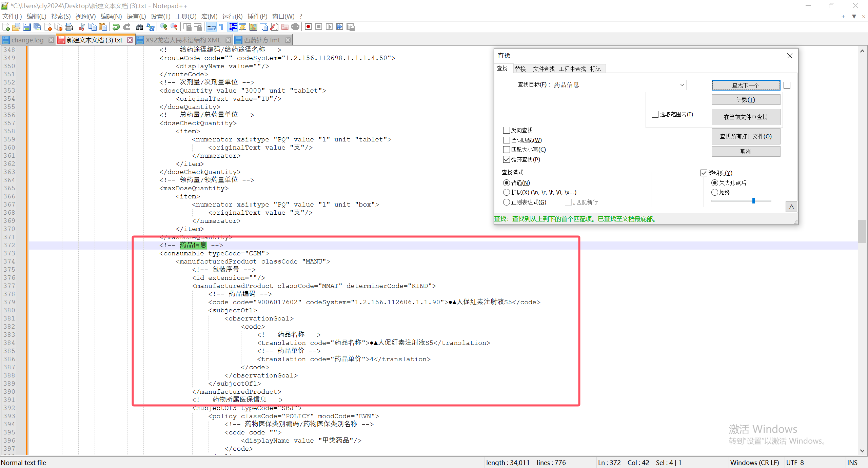
Task: Expand the 查找目标 history dropdown
Action: 682,85
